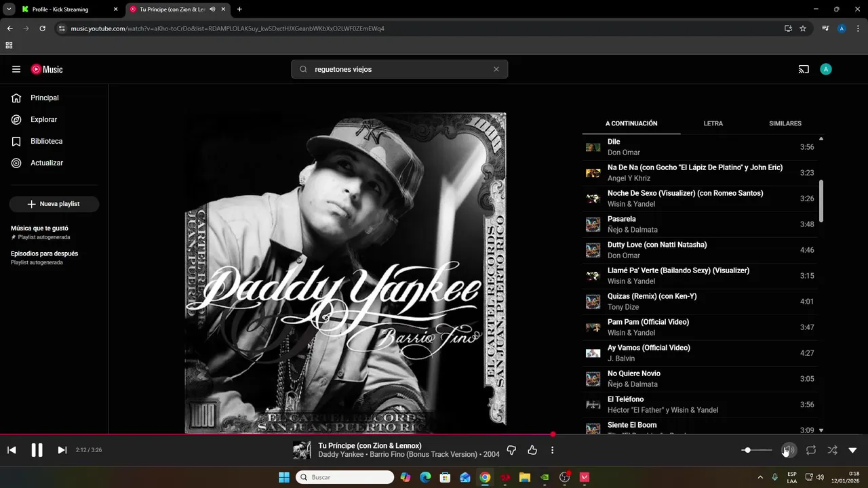Show hidden system tray icons

pyautogui.click(x=760, y=477)
